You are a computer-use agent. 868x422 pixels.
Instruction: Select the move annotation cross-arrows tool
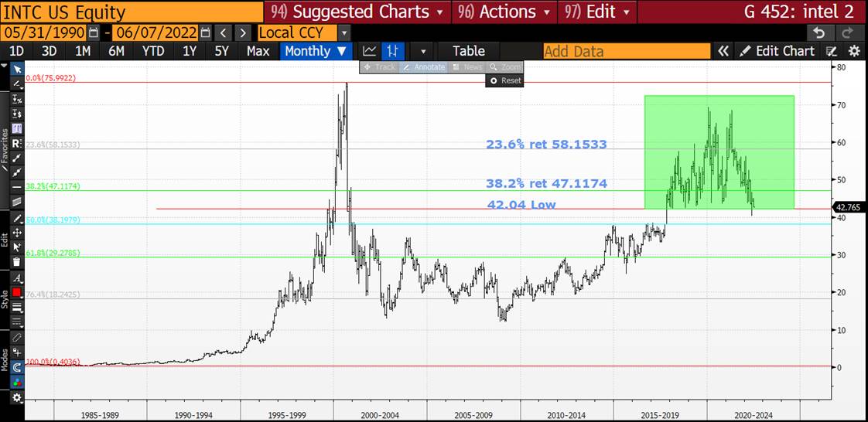(x=17, y=233)
